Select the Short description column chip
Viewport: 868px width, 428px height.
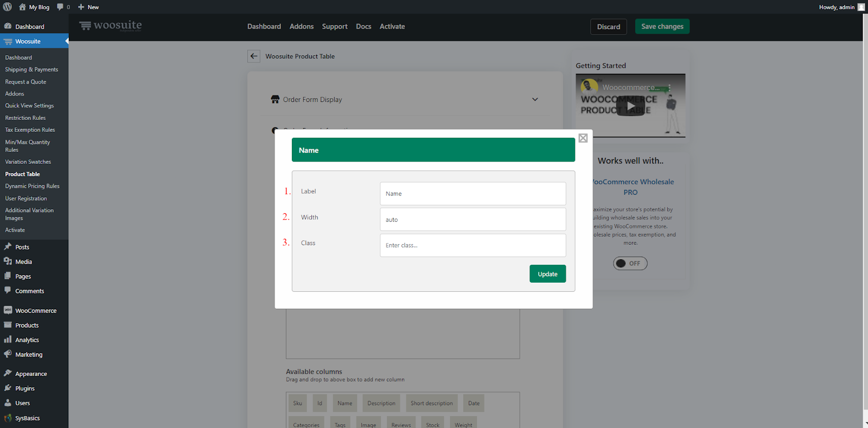[x=432, y=403]
